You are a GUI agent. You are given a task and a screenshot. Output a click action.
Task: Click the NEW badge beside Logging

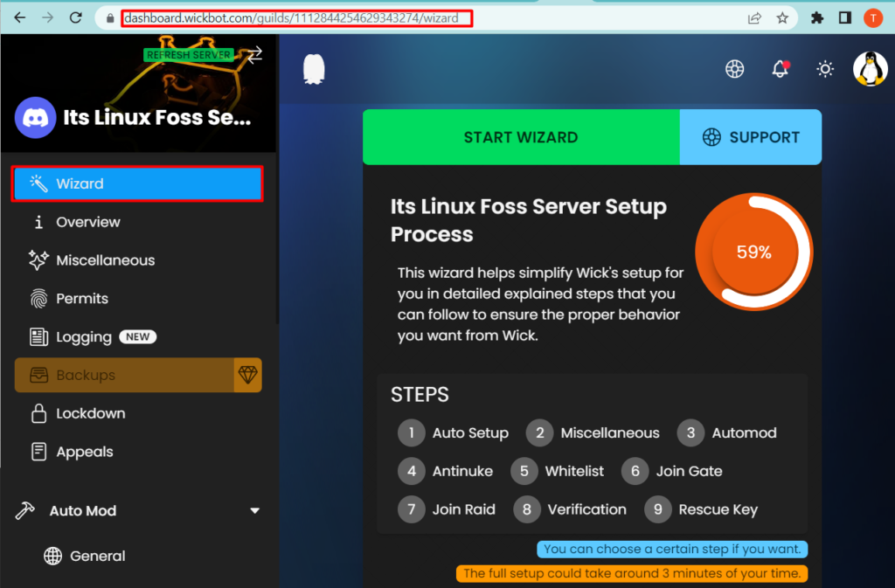[x=137, y=337]
